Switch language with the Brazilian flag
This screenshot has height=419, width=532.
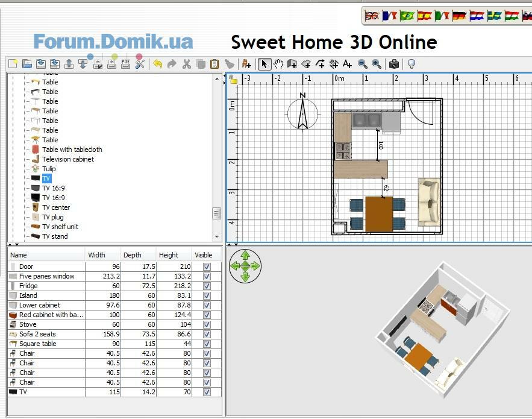click(407, 16)
